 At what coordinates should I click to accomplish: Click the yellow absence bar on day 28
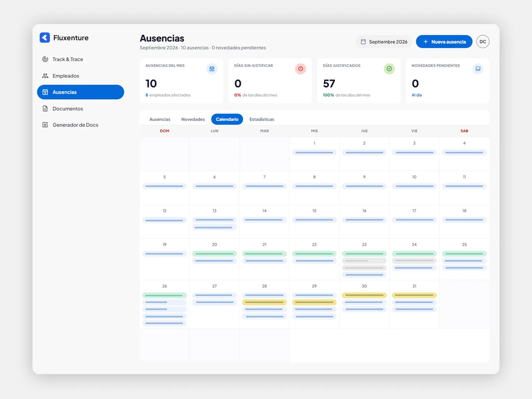pos(264,302)
